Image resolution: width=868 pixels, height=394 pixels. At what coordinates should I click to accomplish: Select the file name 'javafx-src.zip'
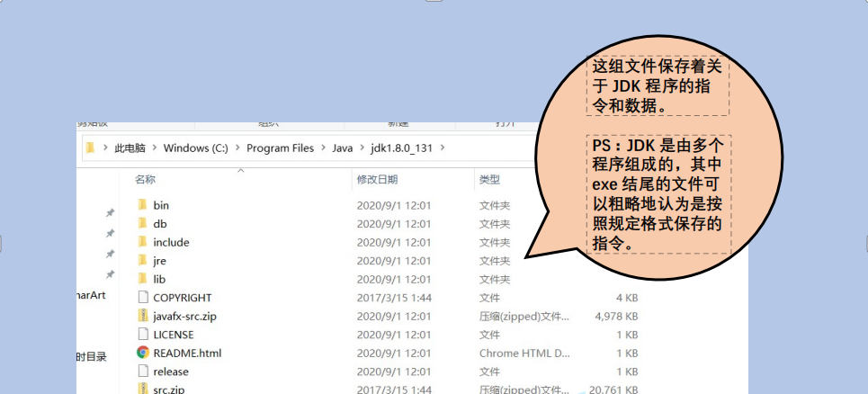tap(185, 317)
